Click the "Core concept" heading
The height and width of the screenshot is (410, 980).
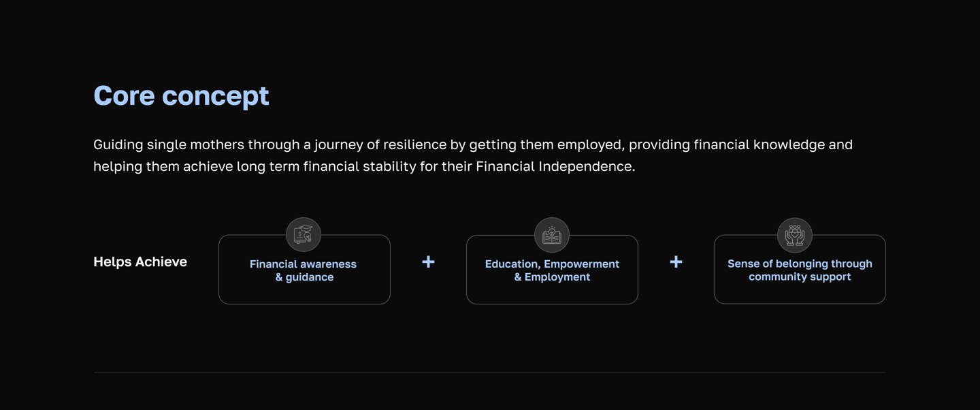181,96
